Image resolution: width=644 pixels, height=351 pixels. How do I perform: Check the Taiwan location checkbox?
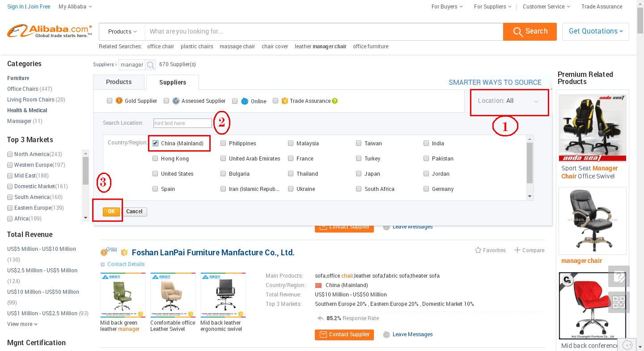(x=359, y=144)
